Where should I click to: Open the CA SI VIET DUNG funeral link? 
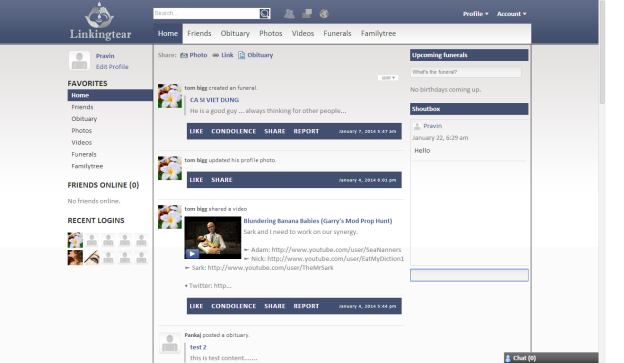pos(214,100)
